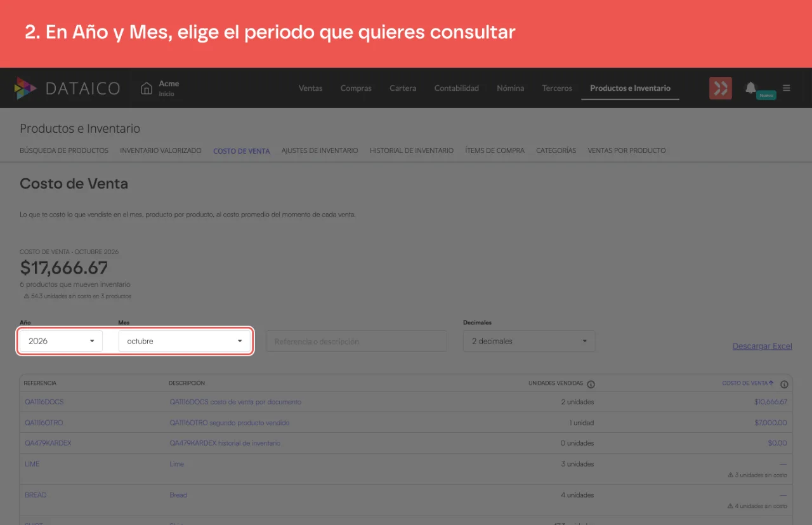Open the QA479KARDEX reference link
This screenshot has height=525, width=812.
click(x=48, y=442)
